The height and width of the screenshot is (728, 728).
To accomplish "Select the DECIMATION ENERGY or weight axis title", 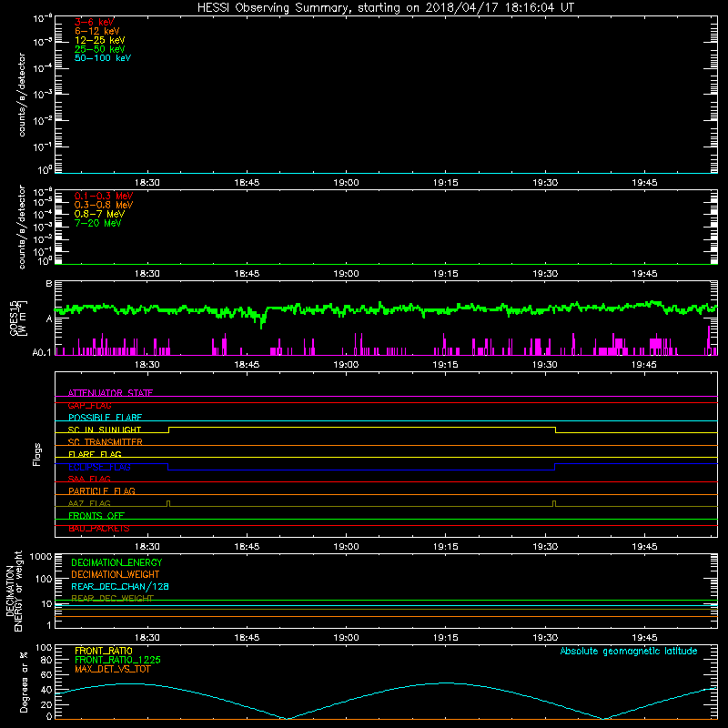I will click(14, 591).
